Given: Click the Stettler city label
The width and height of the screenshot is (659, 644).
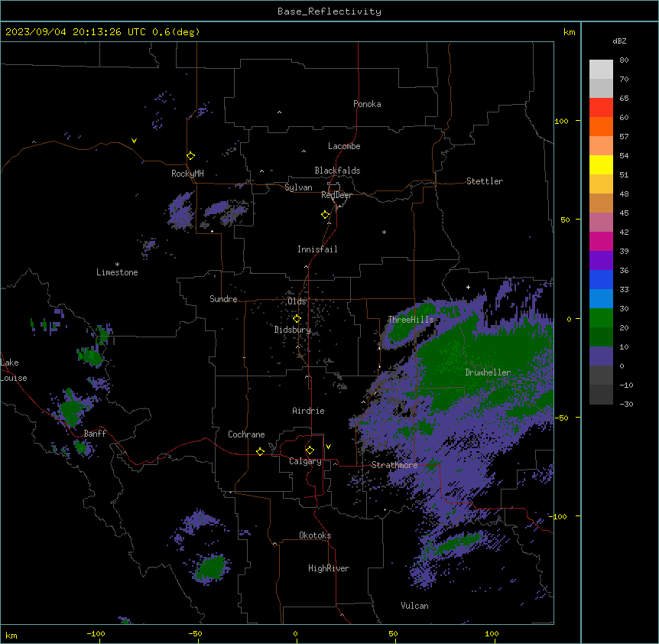Looking at the screenshot, I should coord(485,181).
